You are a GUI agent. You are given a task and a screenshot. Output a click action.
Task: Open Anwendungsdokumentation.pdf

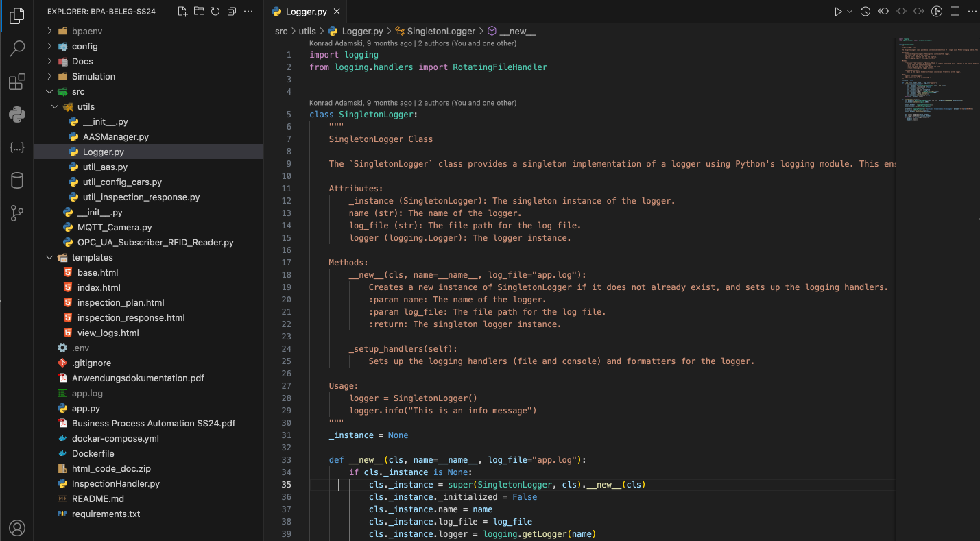(148, 378)
